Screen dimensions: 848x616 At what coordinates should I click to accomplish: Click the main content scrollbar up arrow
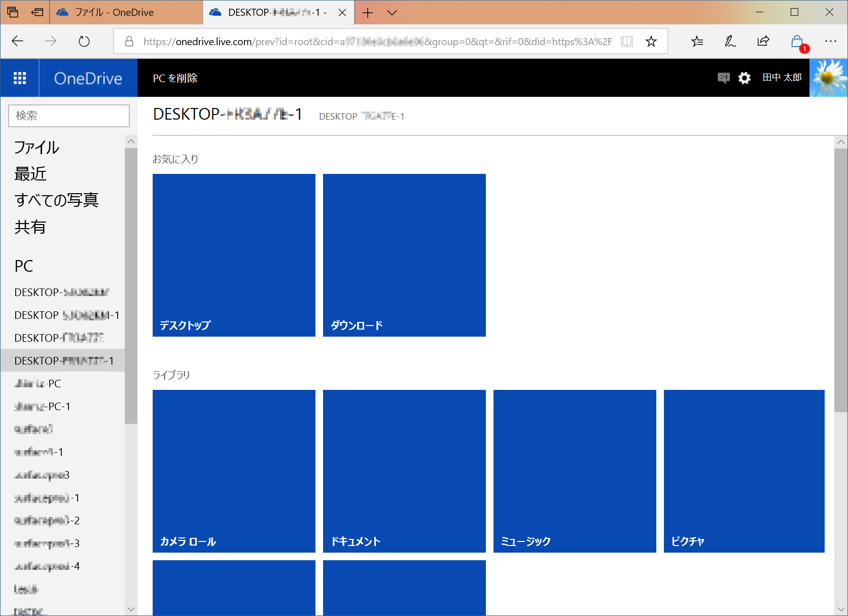point(841,142)
